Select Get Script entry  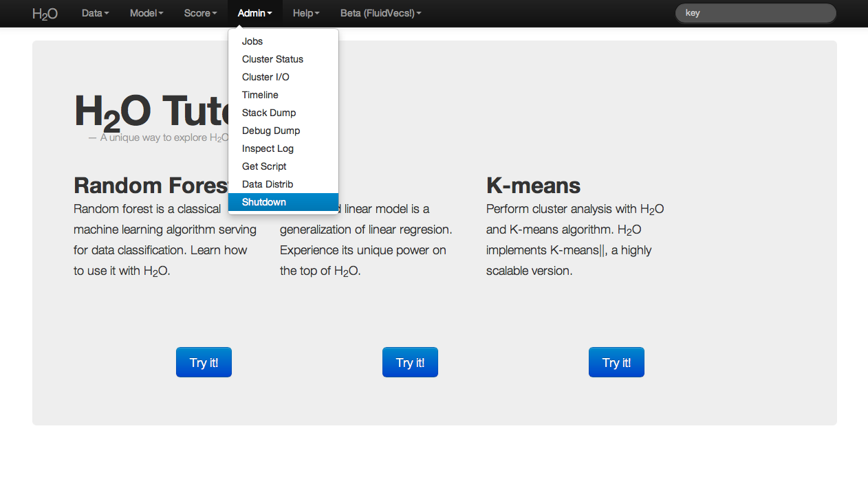coord(283,166)
